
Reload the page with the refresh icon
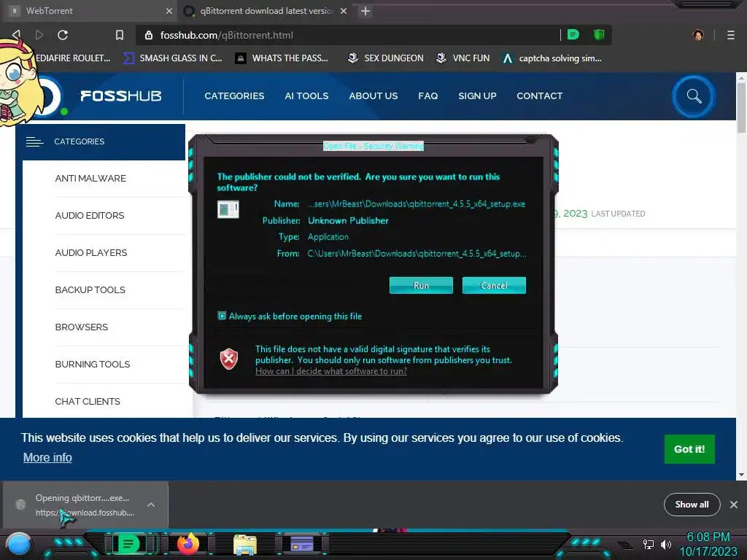63,35
